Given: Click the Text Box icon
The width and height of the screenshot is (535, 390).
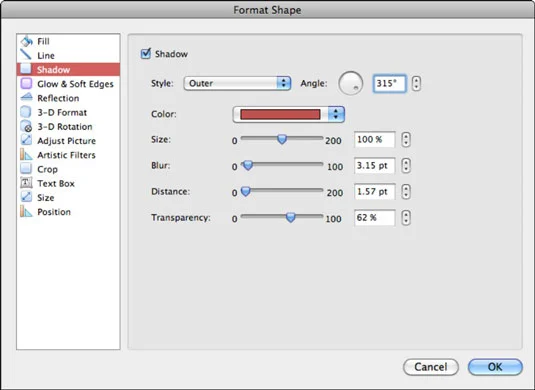Looking at the screenshot, I should pos(26,183).
